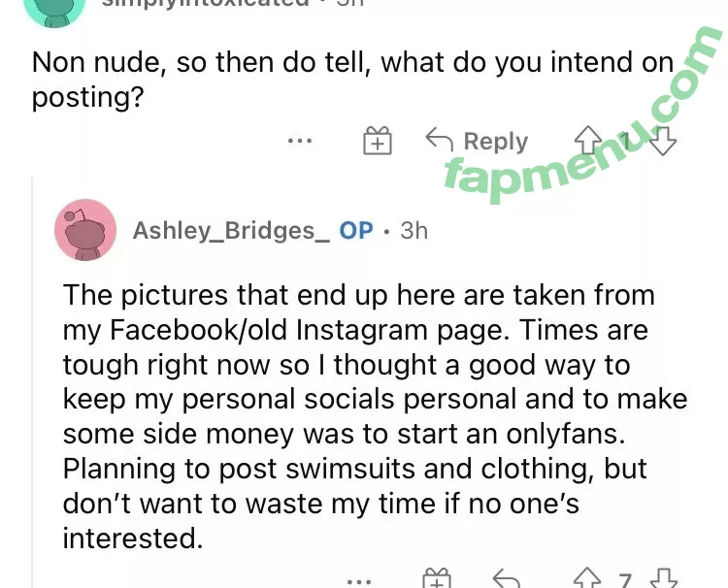Open the top commenter's username link
The height and width of the screenshot is (588, 728).
click(x=205, y=4)
